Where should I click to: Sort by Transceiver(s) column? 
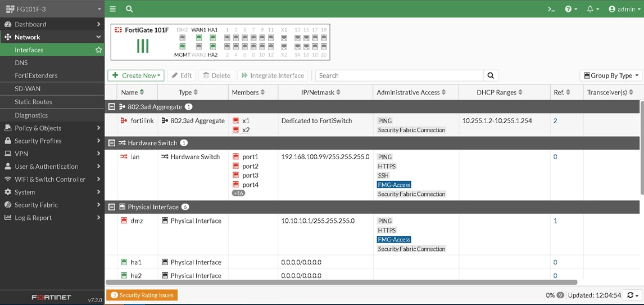pos(610,92)
